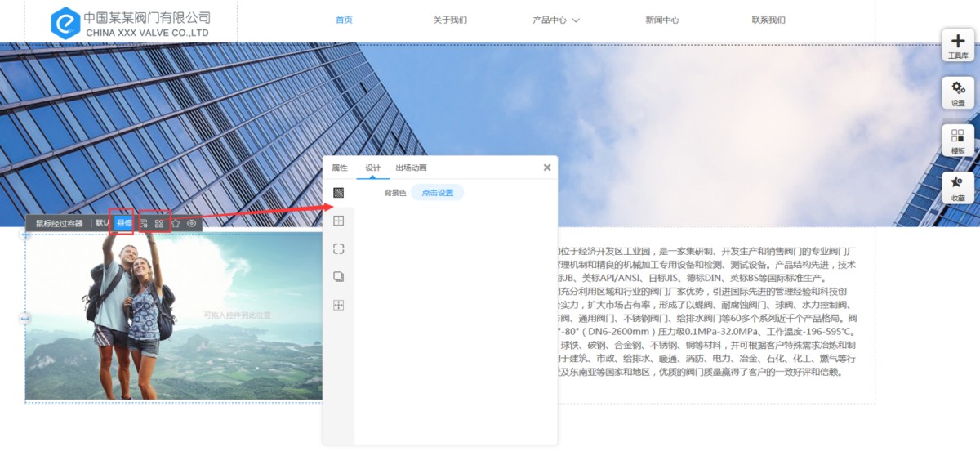
Task: Click the four-squares design icon in container toolbar
Action: point(159,223)
